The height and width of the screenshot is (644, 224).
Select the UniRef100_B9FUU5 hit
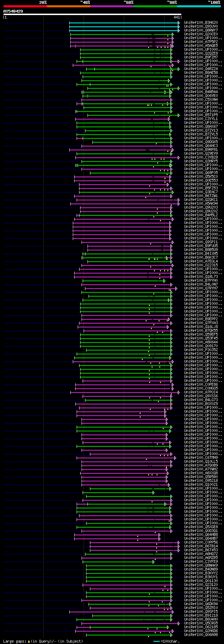point(201,246)
